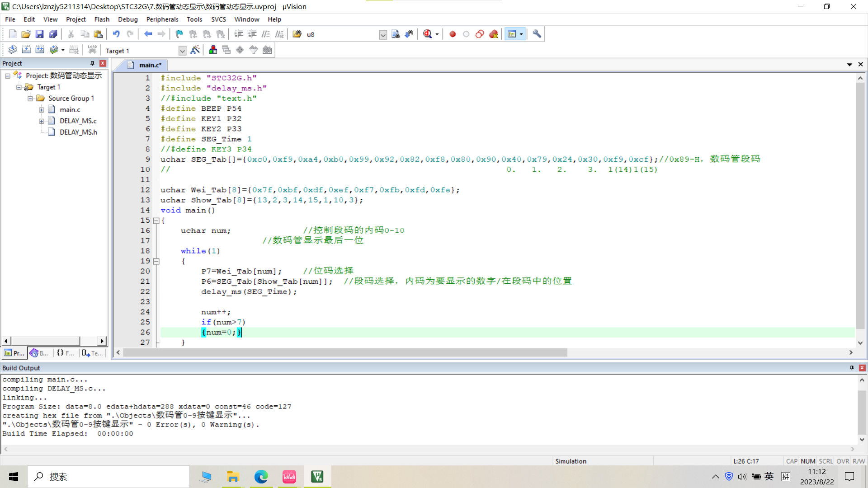This screenshot has height=488, width=868.
Task: Switch to the Templates panel tab
Action: click(x=93, y=353)
